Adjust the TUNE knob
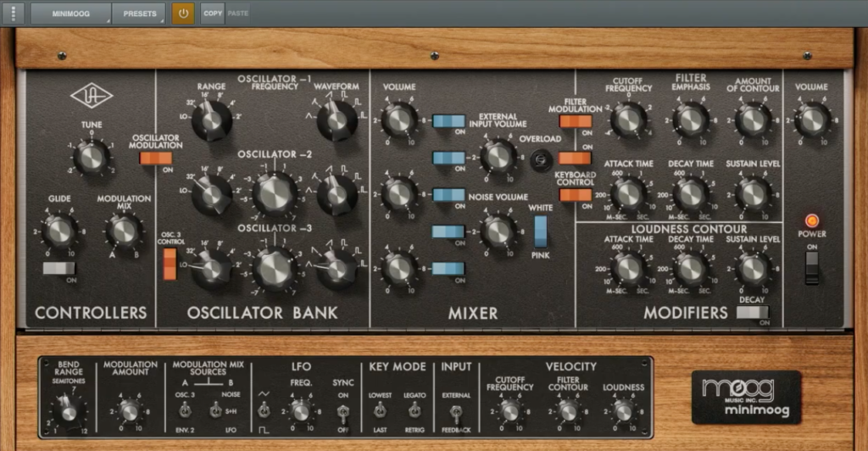The width and height of the screenshot is (868, 451). point(92,157)
